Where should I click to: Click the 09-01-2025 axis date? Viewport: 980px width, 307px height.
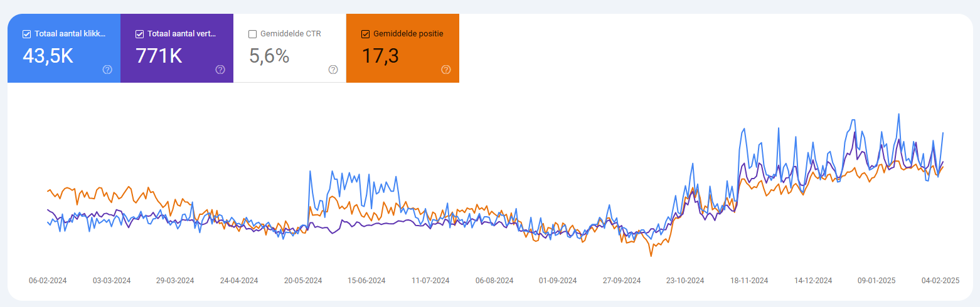click(876, 281)
